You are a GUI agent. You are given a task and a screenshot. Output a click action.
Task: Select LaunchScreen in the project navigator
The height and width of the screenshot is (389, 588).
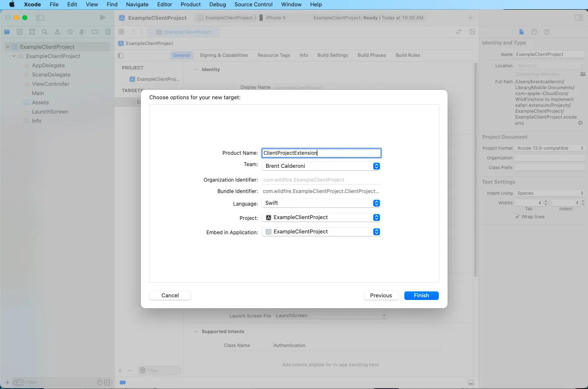tap(50, 112)
